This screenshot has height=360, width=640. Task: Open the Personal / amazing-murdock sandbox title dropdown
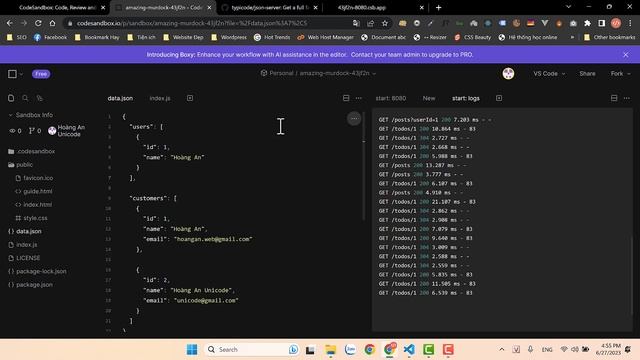tap(318, 73)
